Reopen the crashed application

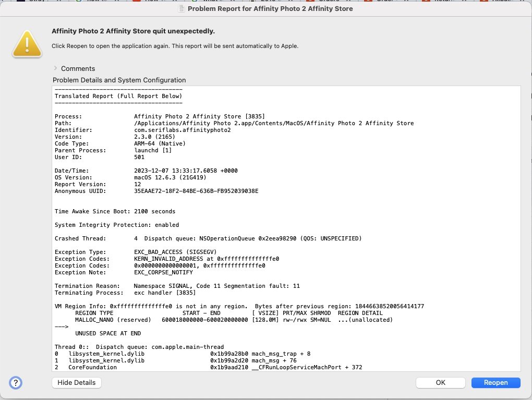tap(495, 383)
